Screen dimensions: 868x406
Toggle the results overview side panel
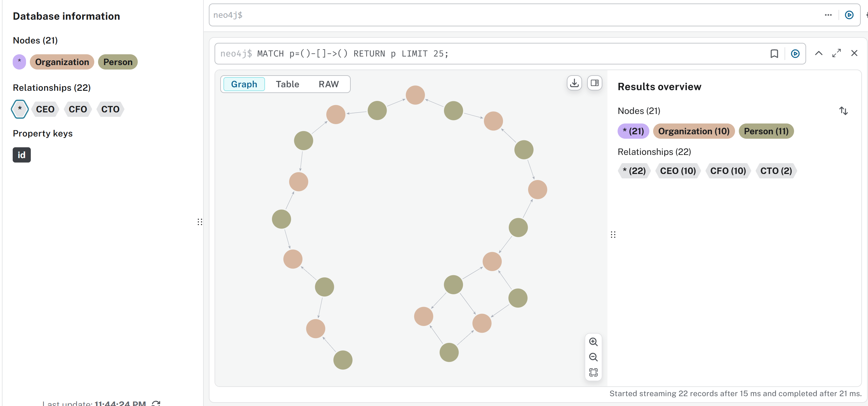pos(594,83)
